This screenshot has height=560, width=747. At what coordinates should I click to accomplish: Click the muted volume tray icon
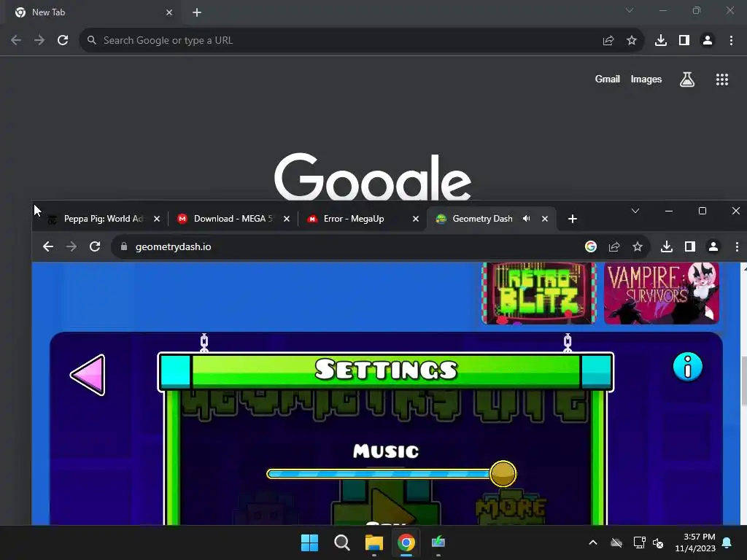[658, 542]
